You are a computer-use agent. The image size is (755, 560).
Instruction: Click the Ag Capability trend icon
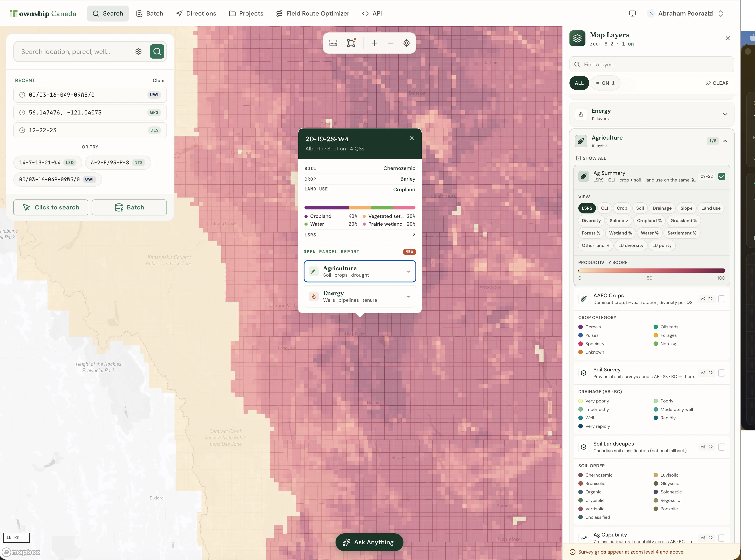click(x=583, y=538)
